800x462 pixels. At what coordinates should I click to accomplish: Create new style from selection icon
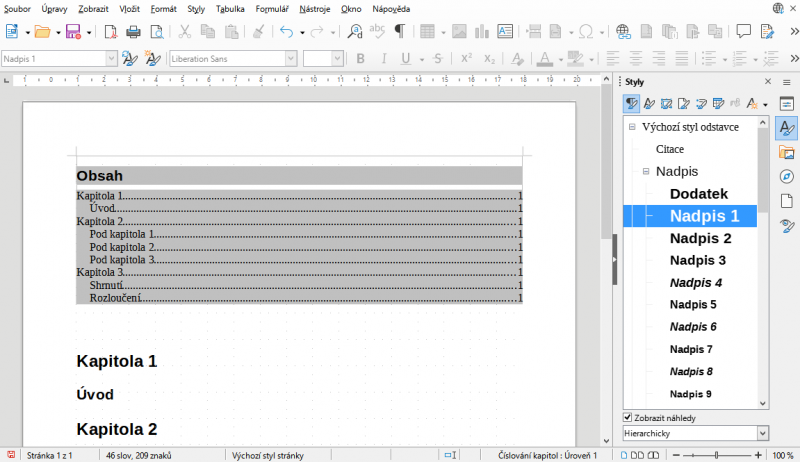(153, 59)
